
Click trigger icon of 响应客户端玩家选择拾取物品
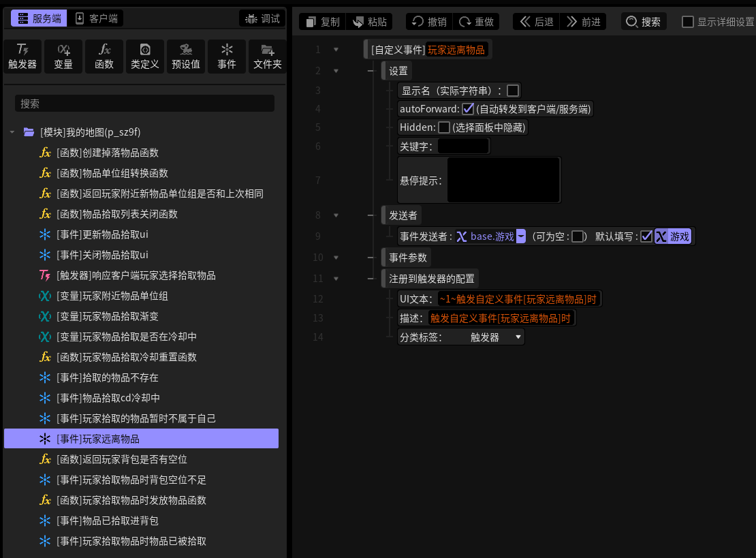[x=45, y=275]
